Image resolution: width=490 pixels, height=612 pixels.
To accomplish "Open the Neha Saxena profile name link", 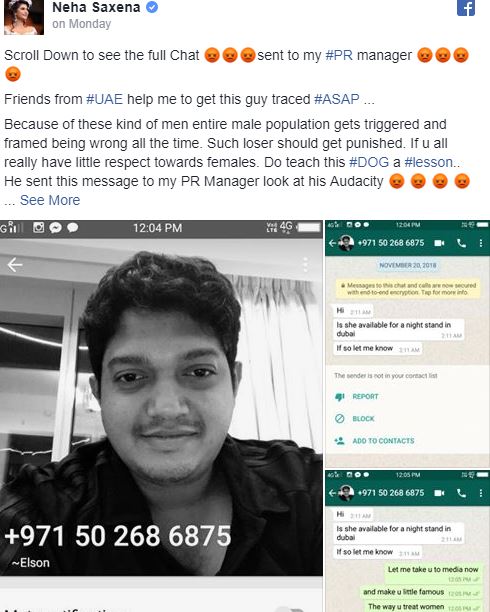I will [96, 7].
